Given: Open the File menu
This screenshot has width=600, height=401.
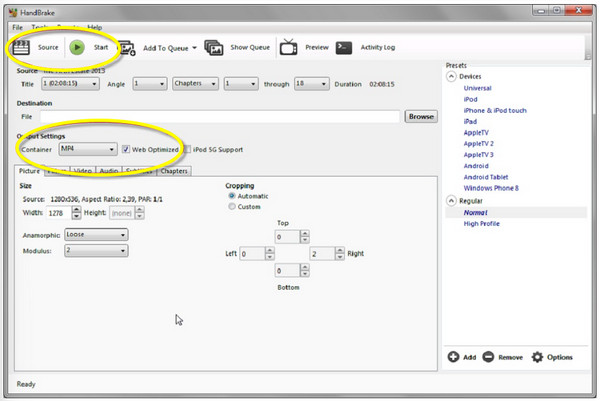Looking at the screenshot, I should point(17,27).
